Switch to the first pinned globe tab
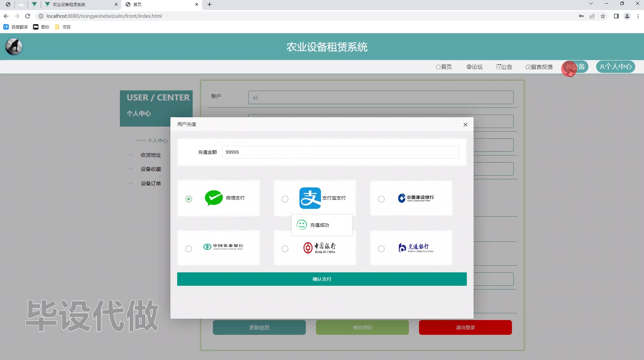This screenshot has height=360, width=644. [8, 4]
